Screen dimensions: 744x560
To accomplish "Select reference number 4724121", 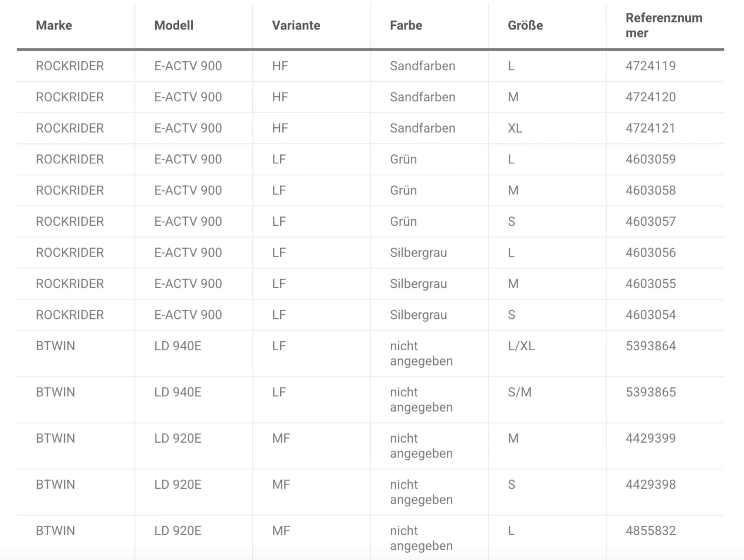I will click(x=651, y=129).
